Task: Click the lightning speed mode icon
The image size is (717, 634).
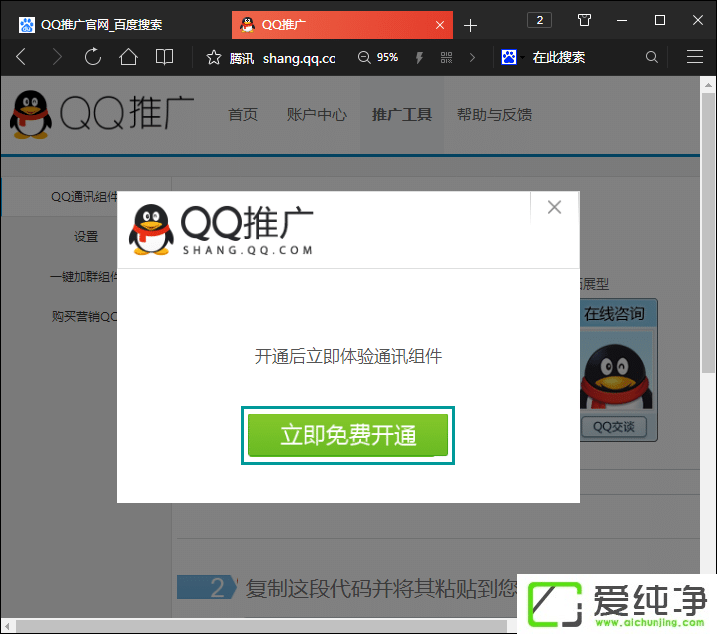Action: click(x=419, y=58)
